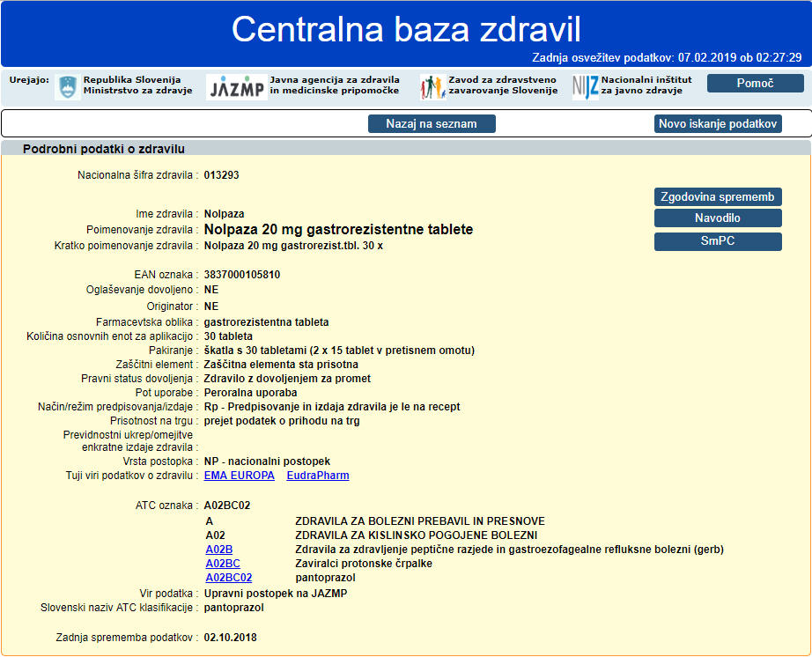Open the Navodilo document button
This screenshot has height=657, width=812.
pos(718,218)
